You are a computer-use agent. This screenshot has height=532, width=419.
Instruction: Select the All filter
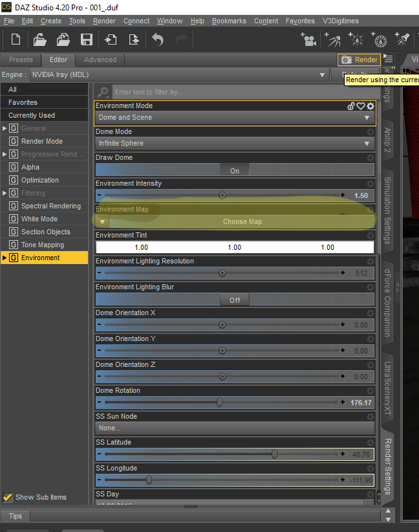tap(45, 89)
